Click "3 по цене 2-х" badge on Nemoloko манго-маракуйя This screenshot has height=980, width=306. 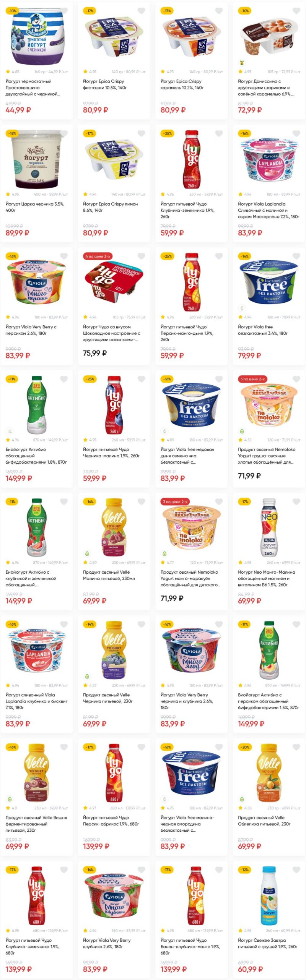(175, 501)
